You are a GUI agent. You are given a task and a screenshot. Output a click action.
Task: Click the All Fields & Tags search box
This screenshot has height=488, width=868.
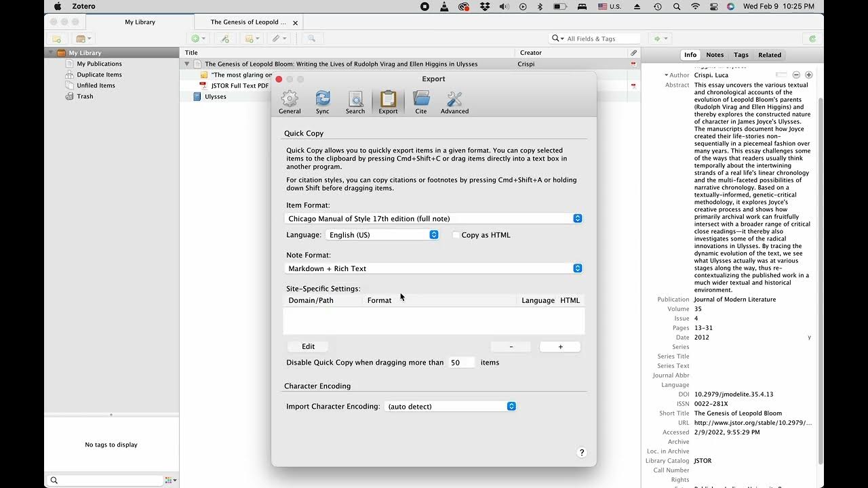[595, 39]
